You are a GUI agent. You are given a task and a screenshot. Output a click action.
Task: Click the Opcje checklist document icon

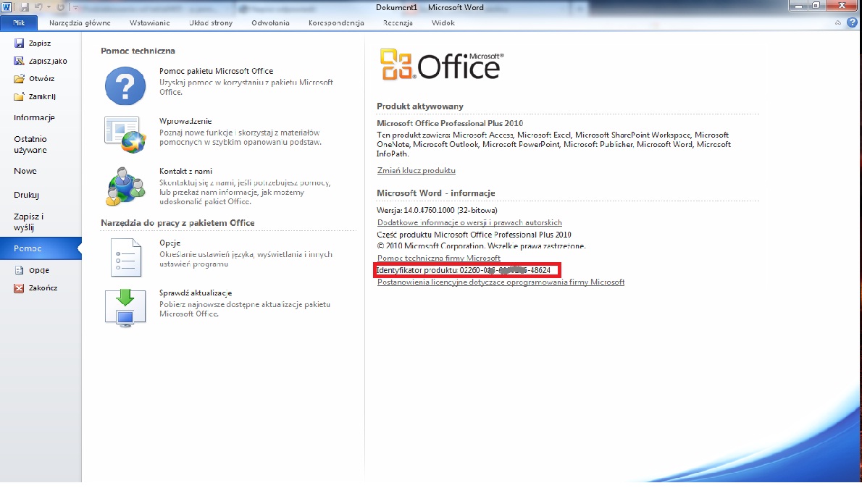[126, 257]
